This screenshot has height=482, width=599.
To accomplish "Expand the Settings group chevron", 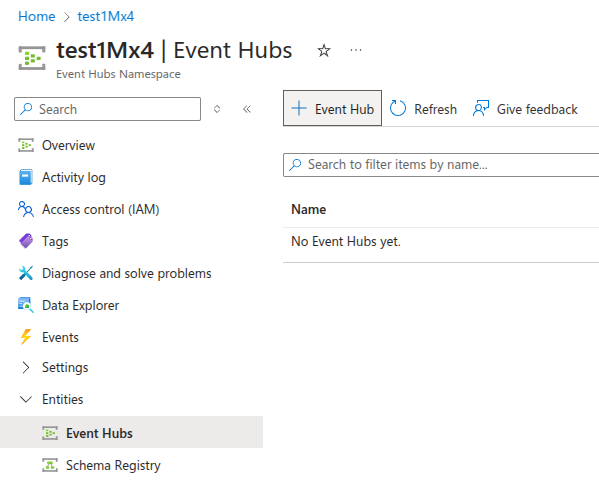I will point(26,367).
